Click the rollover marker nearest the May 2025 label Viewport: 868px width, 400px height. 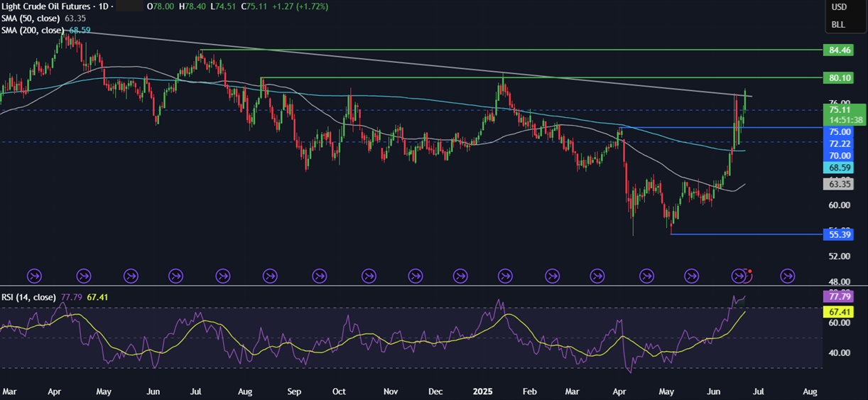tap(646, 275)
